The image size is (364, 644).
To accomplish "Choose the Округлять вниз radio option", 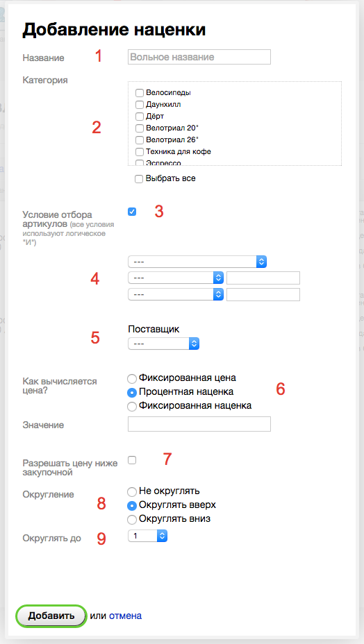I will point(131,520).
